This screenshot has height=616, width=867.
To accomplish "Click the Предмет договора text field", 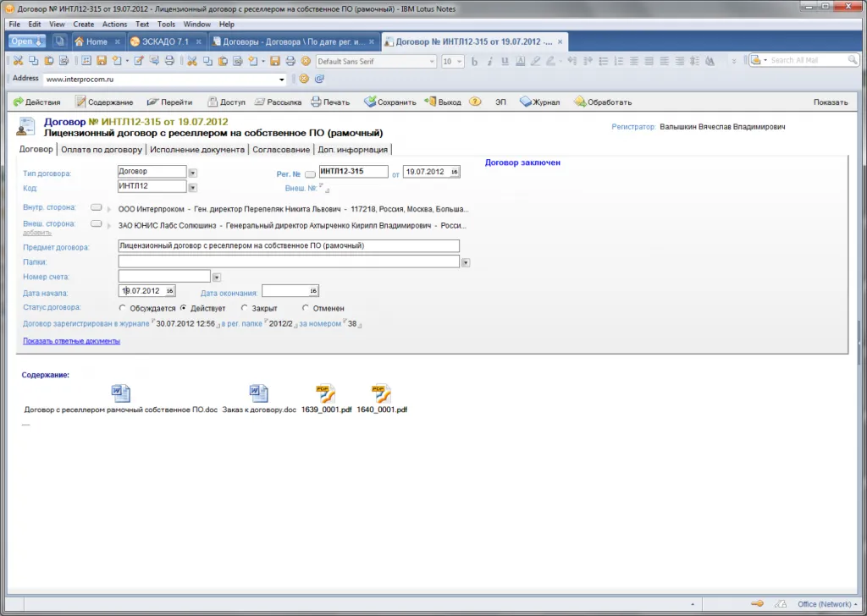I will pos(288,246).
